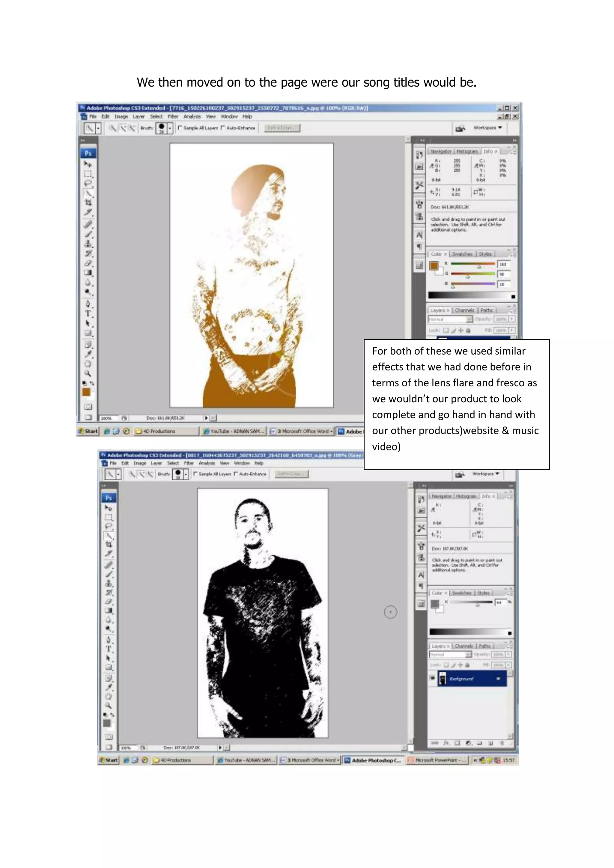Click Refine Edge button in upper window
614x868 pixels.
(x=282, y=128)
